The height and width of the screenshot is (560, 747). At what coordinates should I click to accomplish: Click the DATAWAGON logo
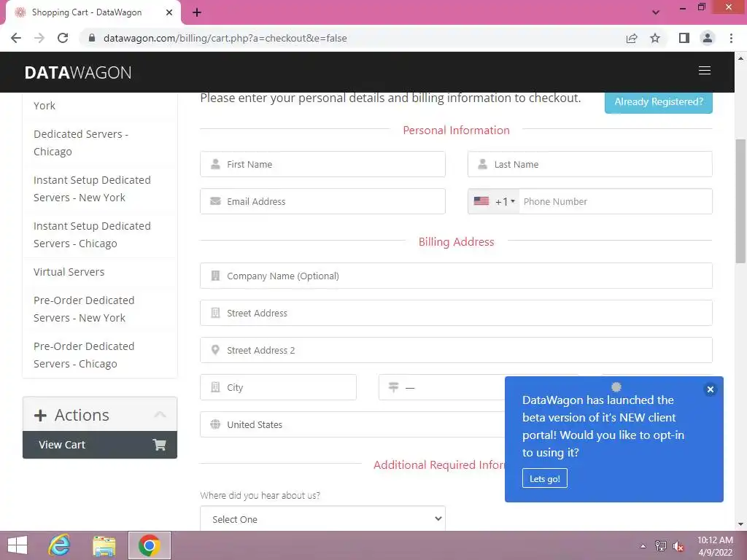click(77, 72)
